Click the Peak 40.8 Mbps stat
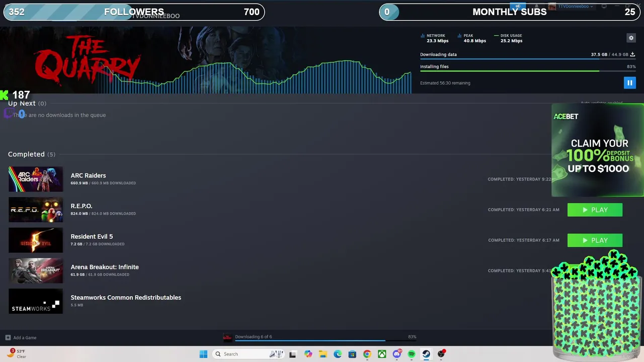Screen dimensions: 644x362 click(x=471, y=38)
